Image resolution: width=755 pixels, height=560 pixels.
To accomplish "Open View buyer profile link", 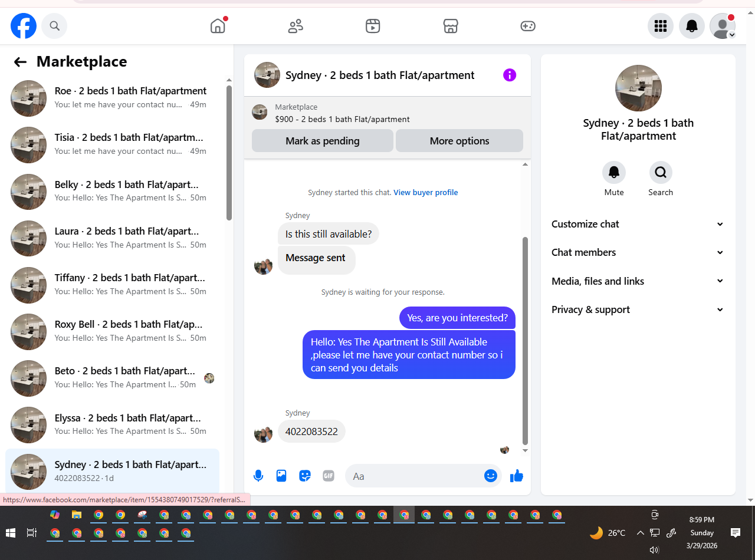I will 426,193.
